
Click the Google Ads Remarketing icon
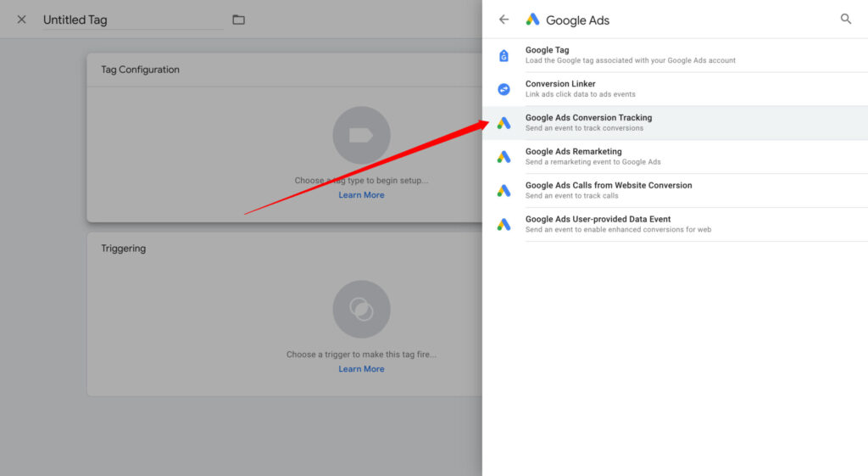pos(504,157)
